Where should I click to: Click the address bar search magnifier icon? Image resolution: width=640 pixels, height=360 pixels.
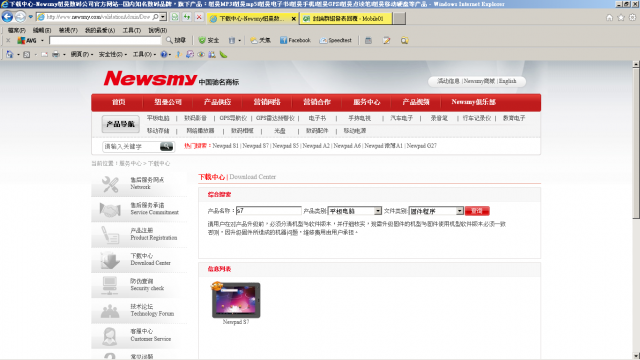[155, 17]
